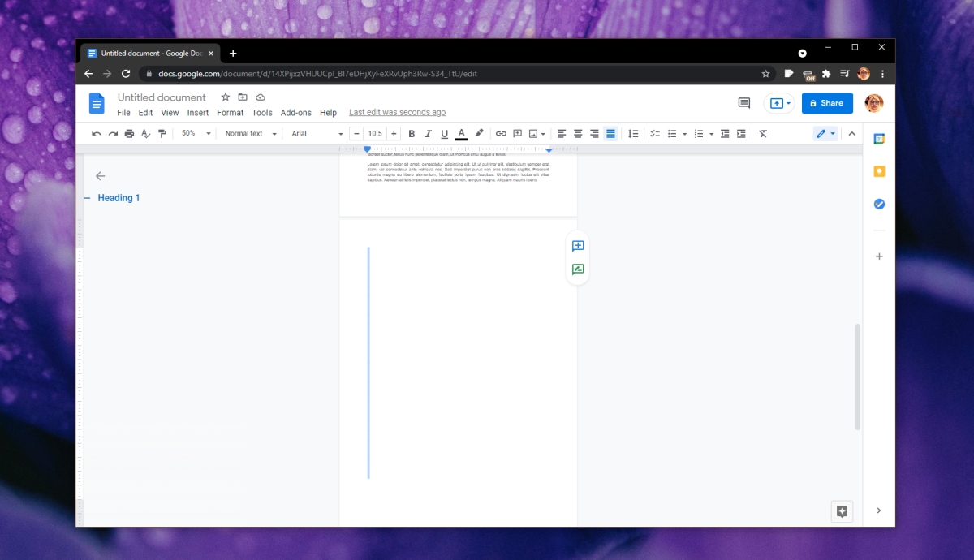974x560 pixels.
Task: Open the Normal text style dropdown
Action: (x=251, y=134)
